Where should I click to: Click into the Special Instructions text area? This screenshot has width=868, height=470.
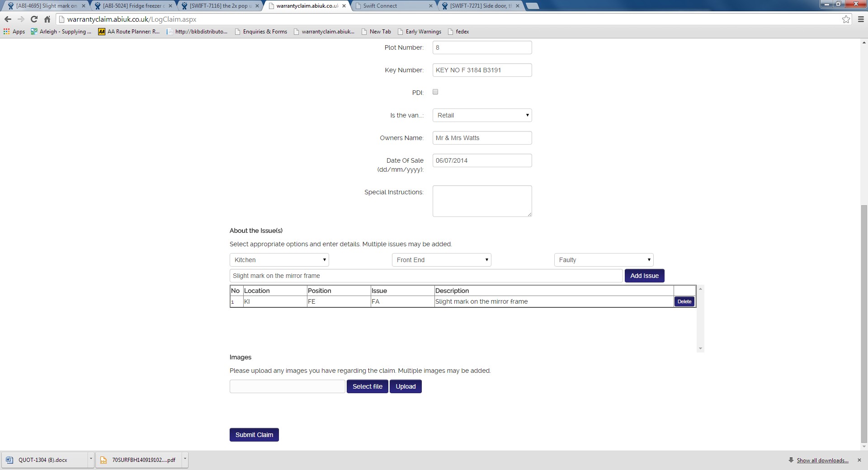click(482, 201)
